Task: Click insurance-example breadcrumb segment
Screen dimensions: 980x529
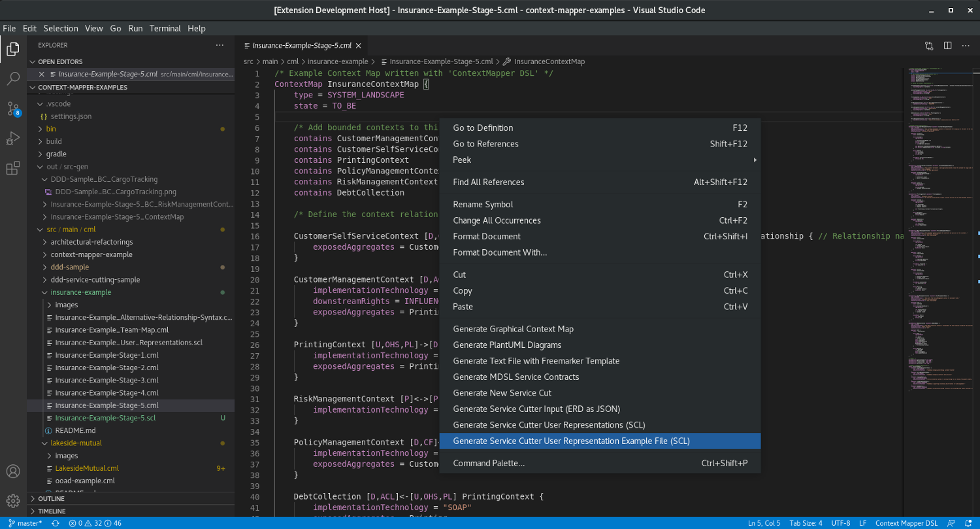Action: [338, 61]
